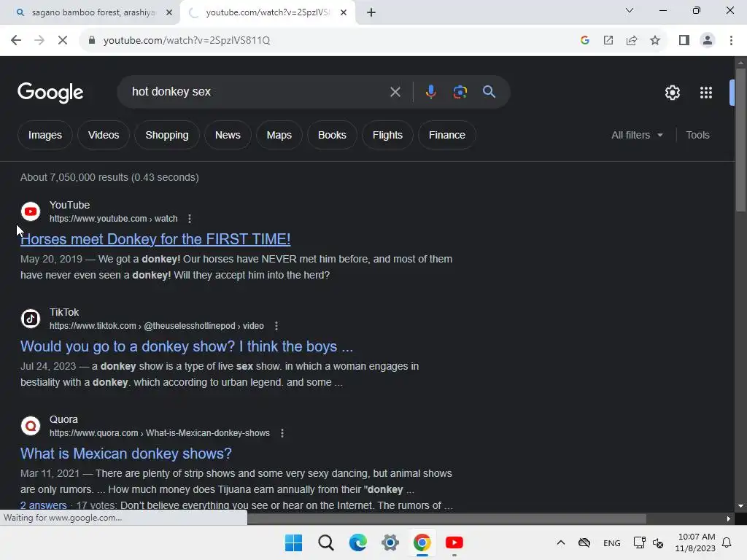
Task: Stop page loading with the X button
Action: click(63, 41)
